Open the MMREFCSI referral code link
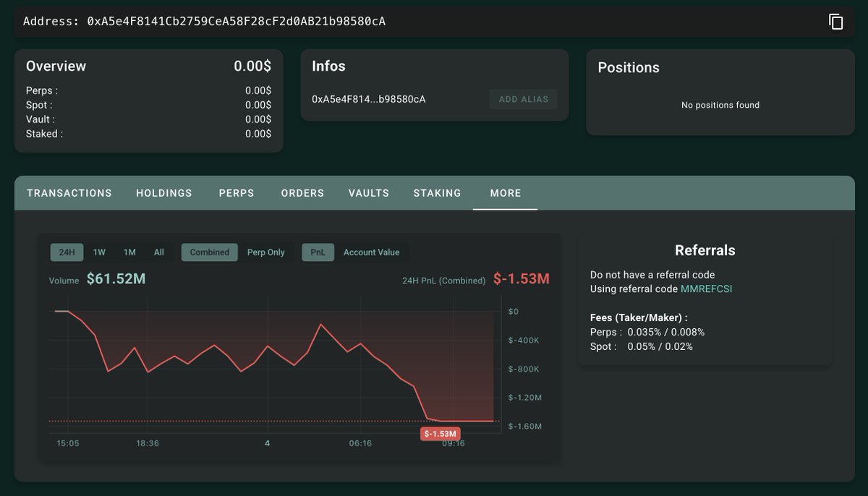 click(x=707, y=289)
